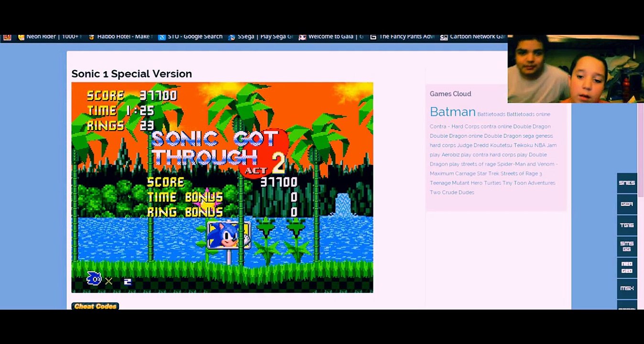Viewport: 644px width, 344px height.
Task: Open the SSega Play Sega bookmark
Action: pyautogui.click(x=261, y=37)
